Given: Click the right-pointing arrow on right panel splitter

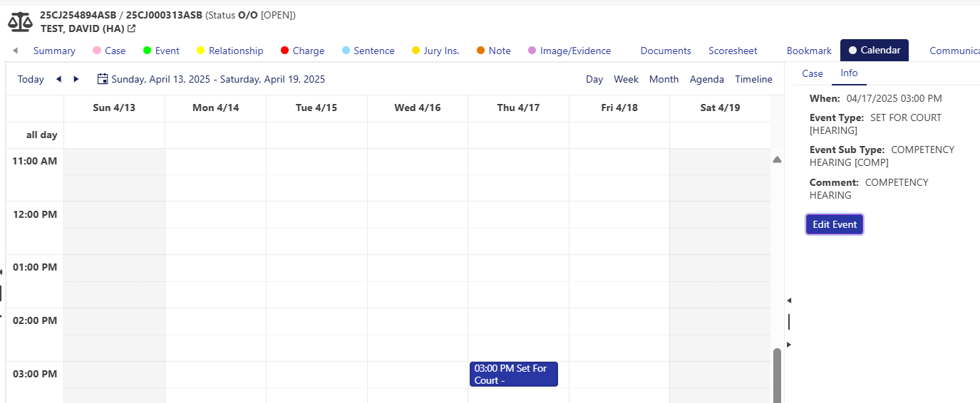Looking at the screenshot, I should click(789, 345).
